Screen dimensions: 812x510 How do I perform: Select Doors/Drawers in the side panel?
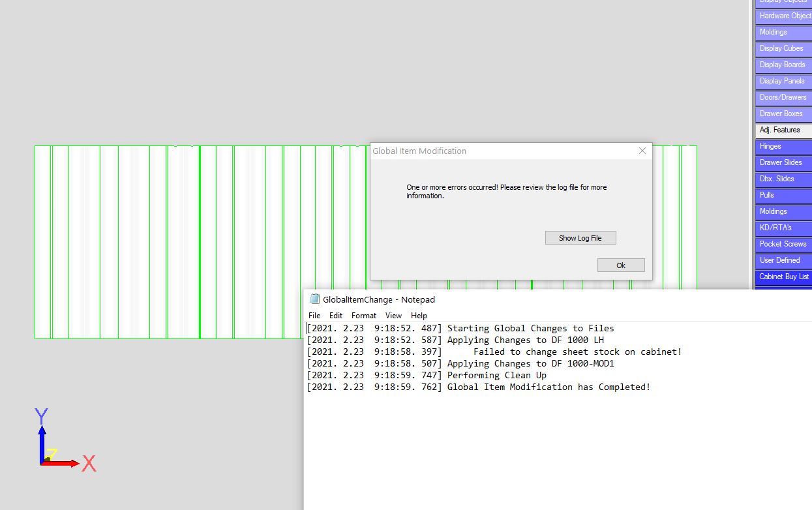(x=784, y=97)
